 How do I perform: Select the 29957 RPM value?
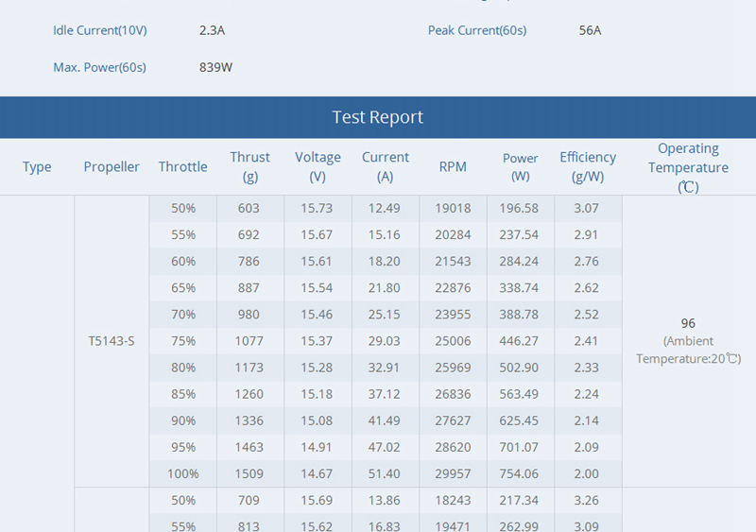pyautogui.click(x=453, y=473)
